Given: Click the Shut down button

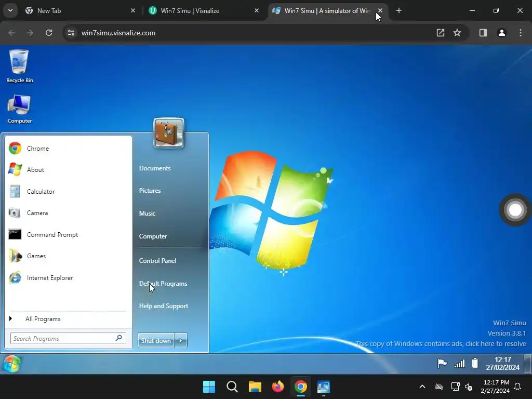Looking at the screenshot, I should (x=156, y=340).
